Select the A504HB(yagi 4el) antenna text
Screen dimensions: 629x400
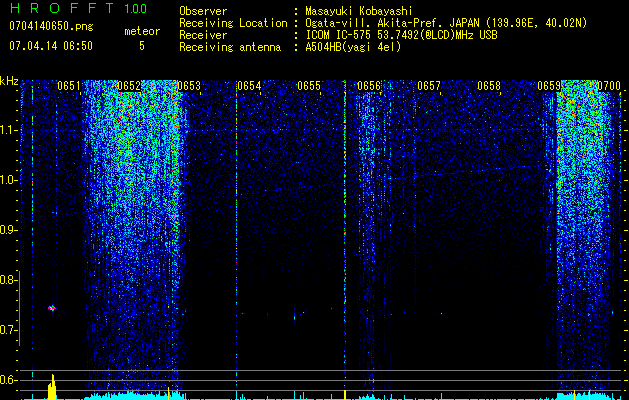click(353, 47)
